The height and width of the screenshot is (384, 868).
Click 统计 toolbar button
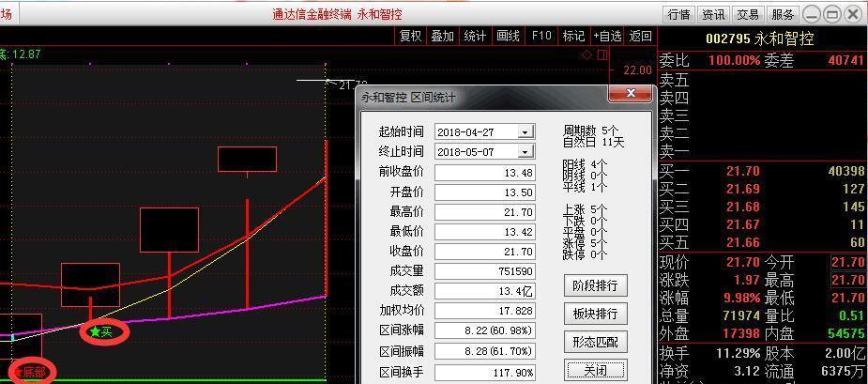pos(475,36)
